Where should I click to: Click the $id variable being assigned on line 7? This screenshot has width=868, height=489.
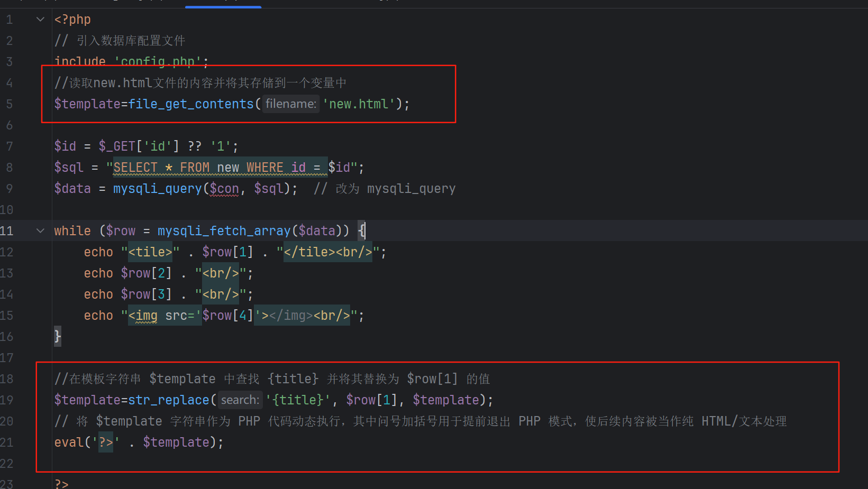coord(65,146)
